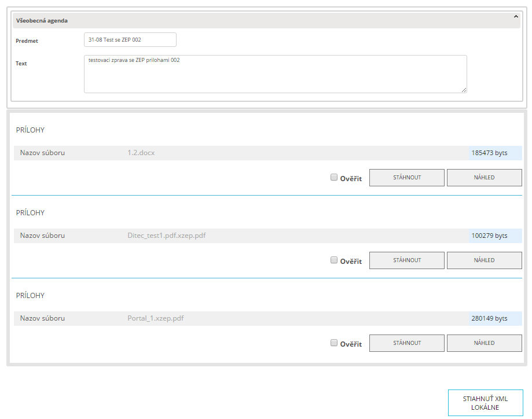Click Stiahnuť XML lokálne button
532x419 pixels.
coord(485,403)
